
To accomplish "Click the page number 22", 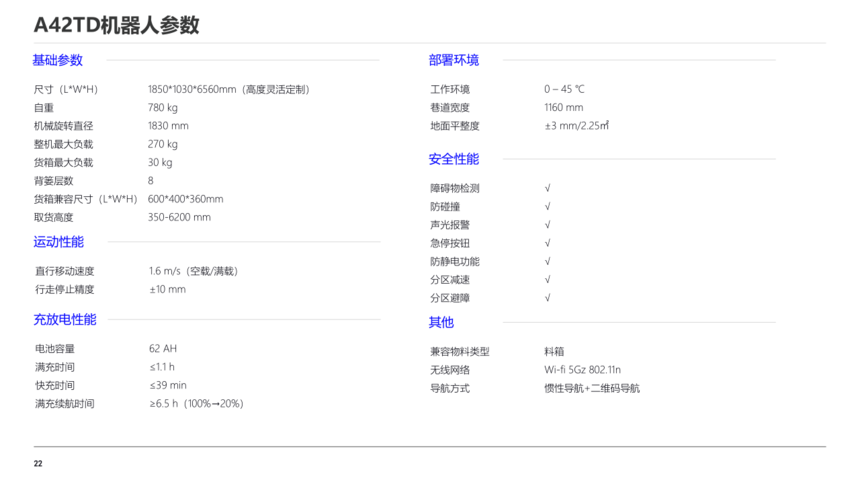I will [38, 464].
